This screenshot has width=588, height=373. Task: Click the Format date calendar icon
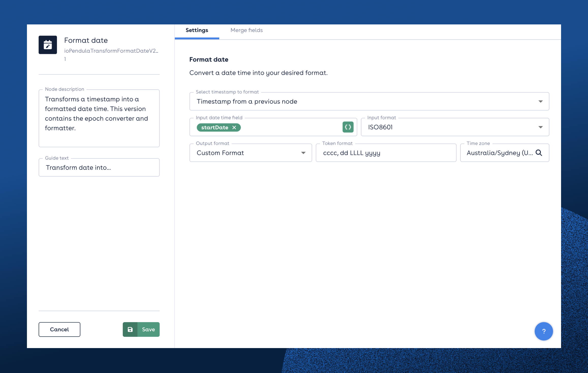coord(48,45)
